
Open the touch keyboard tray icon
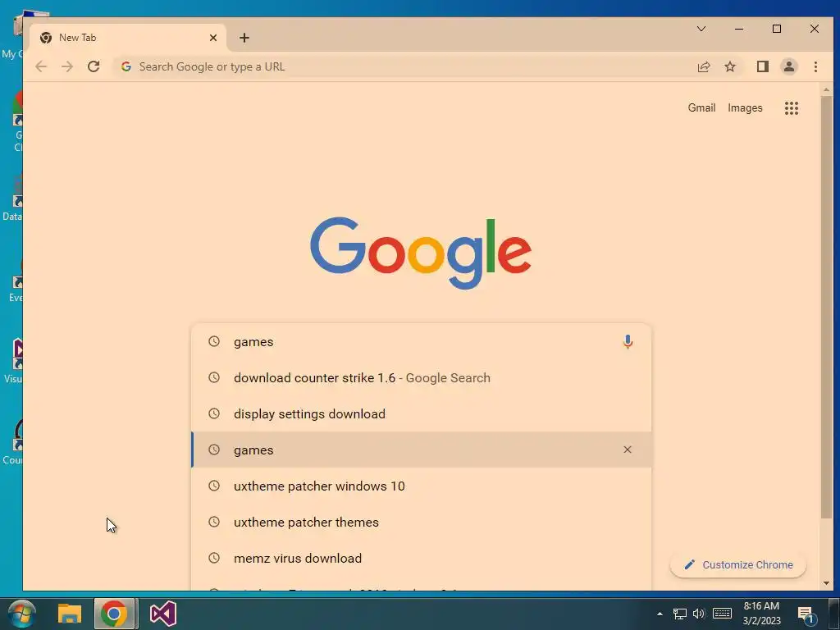[722, 614]
